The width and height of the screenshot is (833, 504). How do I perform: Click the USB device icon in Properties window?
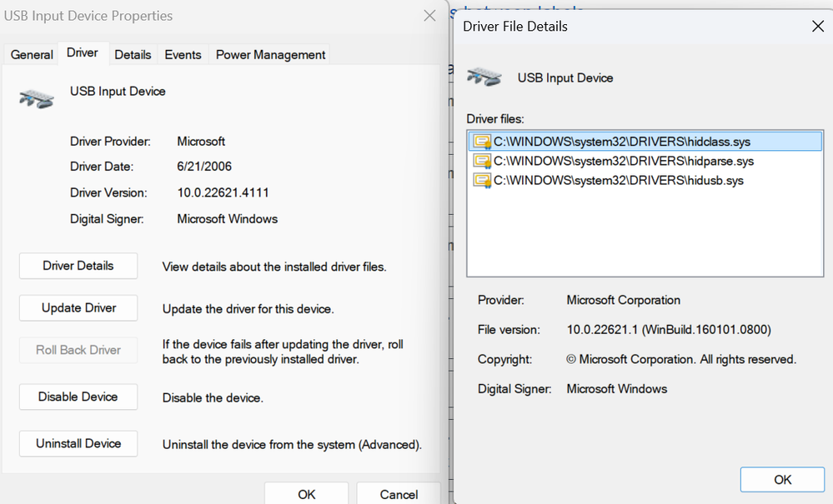[37, 98]
